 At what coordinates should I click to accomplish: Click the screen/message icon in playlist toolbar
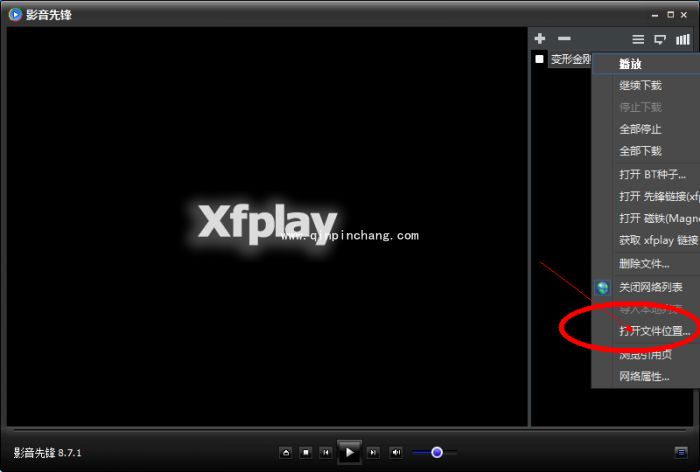[660, 39]
